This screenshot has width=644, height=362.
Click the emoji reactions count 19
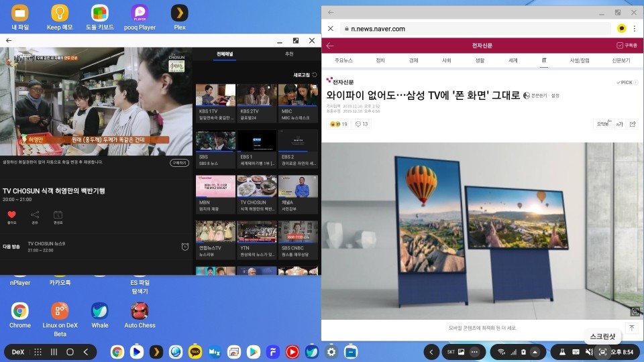click(339, 124)
